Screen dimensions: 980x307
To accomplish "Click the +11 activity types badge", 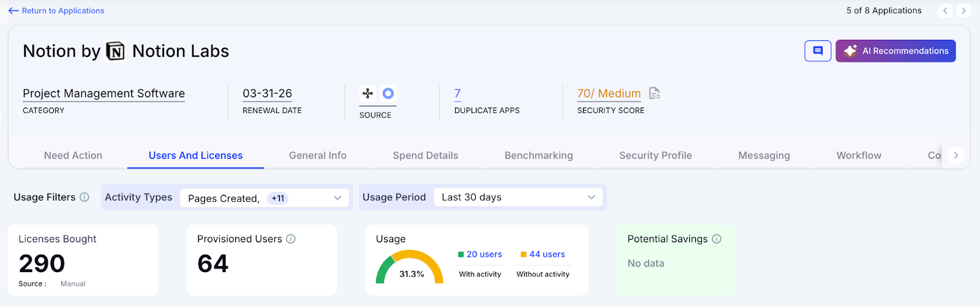I will tap(278, 198).
